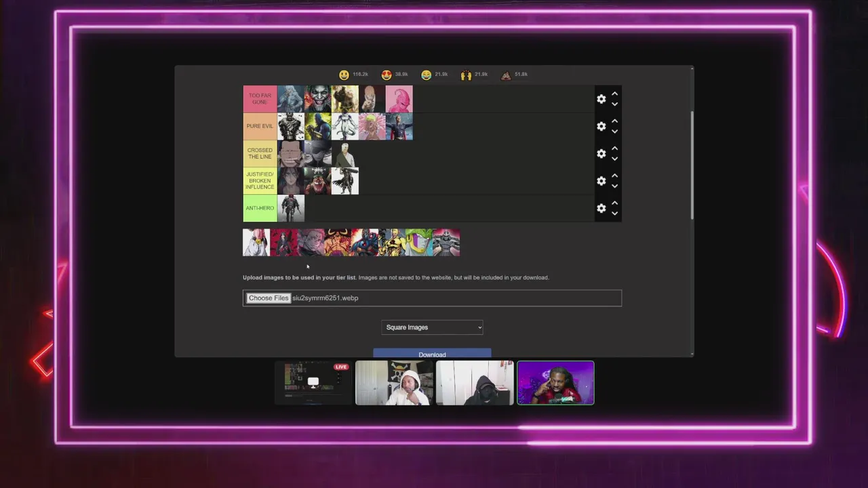Move CROSSED THE LINE tier down

[x=614, y=159]
